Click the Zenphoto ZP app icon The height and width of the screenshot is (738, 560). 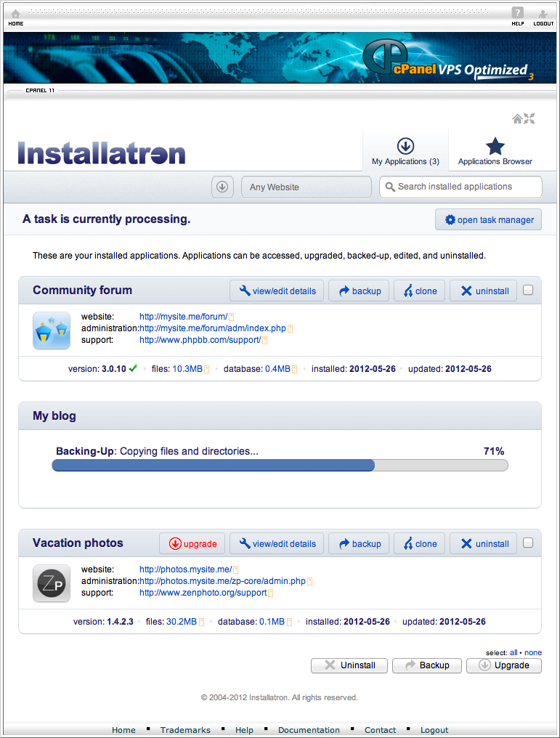coord(52,583)
